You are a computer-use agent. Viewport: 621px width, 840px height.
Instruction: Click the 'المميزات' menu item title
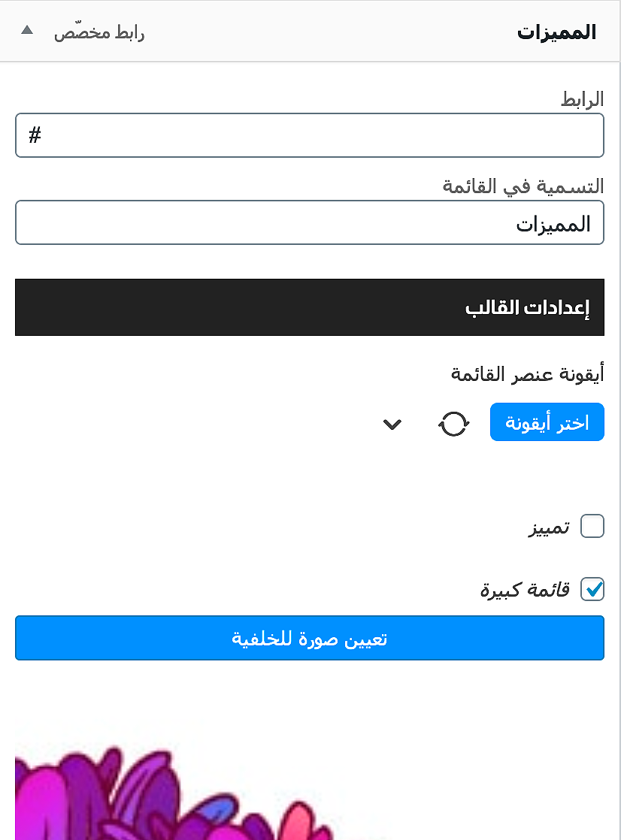click(x=556, y=32)
